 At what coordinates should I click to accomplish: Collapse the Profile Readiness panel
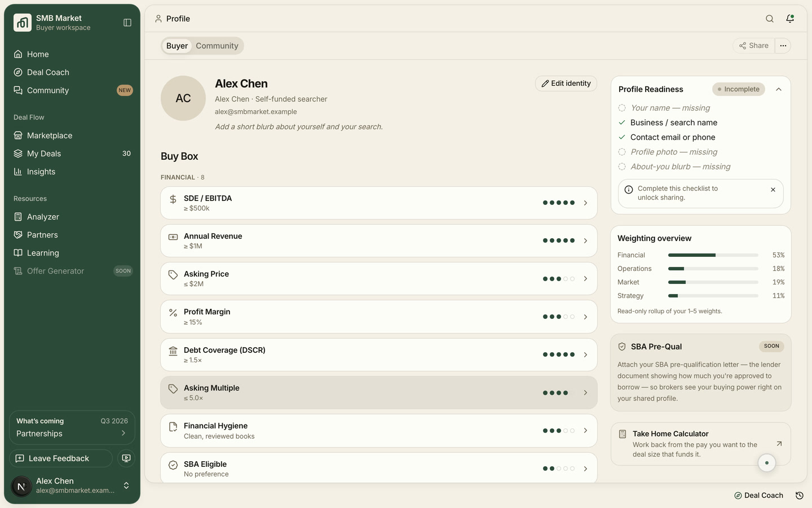[779, 89]
